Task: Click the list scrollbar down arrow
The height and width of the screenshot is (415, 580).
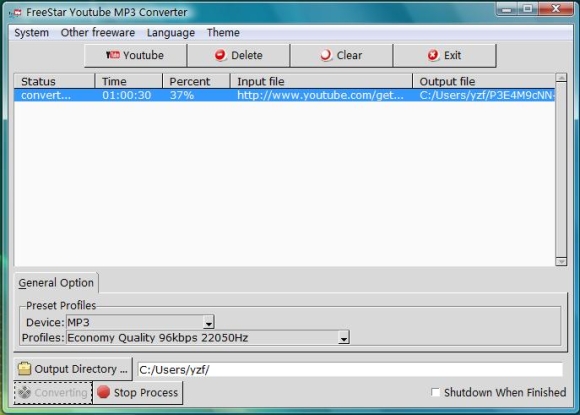Action: click(x=561, y=262)
